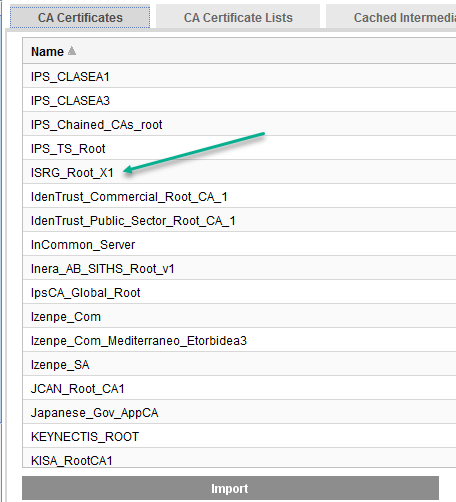Switch to the CA Certificates tab
456x502 pixels.
click(80, 17)
